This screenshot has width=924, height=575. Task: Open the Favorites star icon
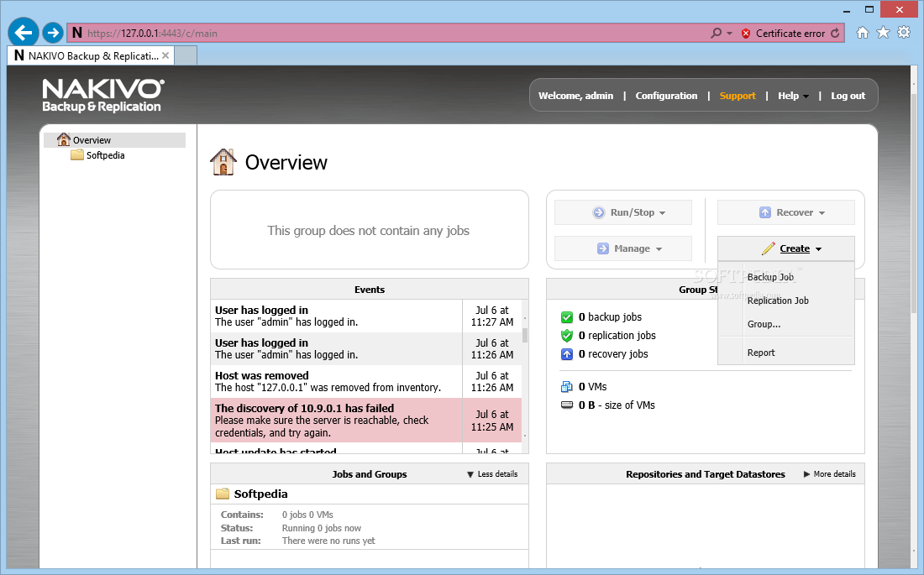pos(883,33)
